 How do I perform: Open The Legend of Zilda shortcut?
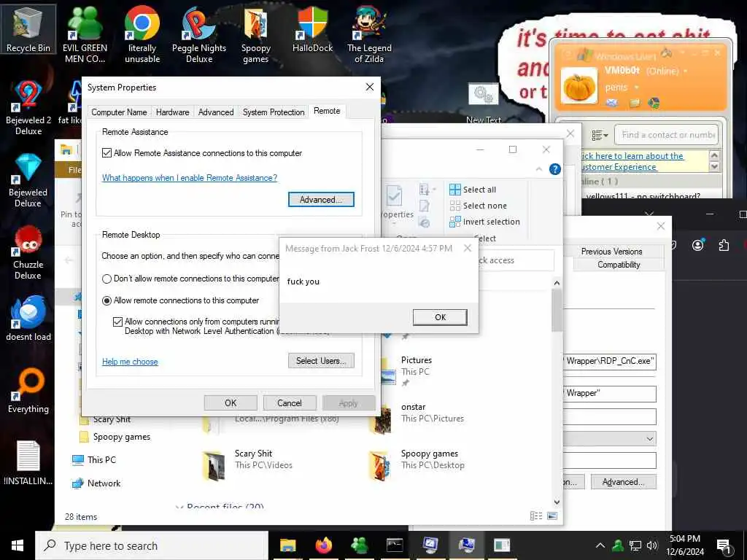(x=369, y=34)
